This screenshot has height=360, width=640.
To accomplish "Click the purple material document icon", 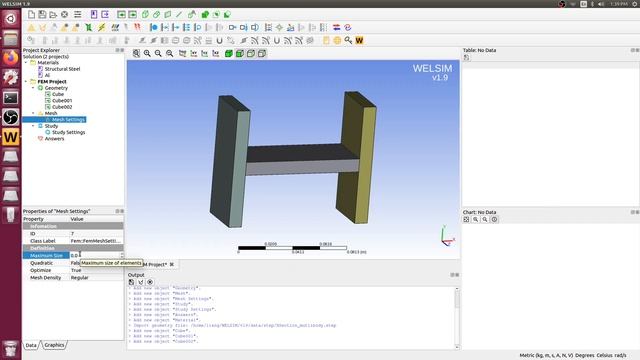I will pyautogui.click(x=94, y=15).
